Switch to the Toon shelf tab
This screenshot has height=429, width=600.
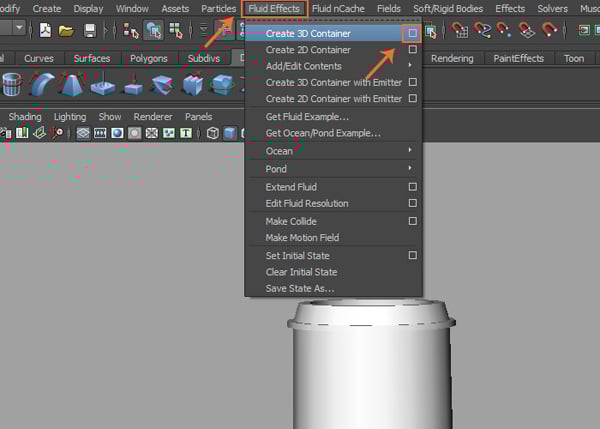coord(574,58)
